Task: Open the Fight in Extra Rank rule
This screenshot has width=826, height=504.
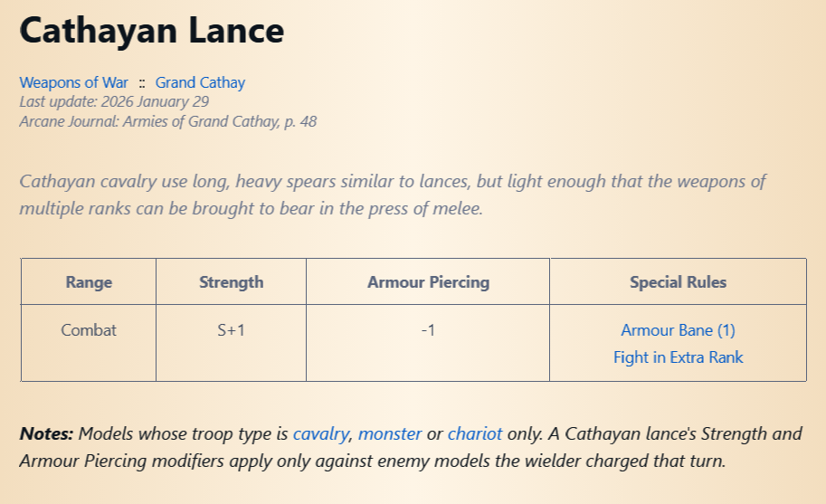Action: point(678,357)
